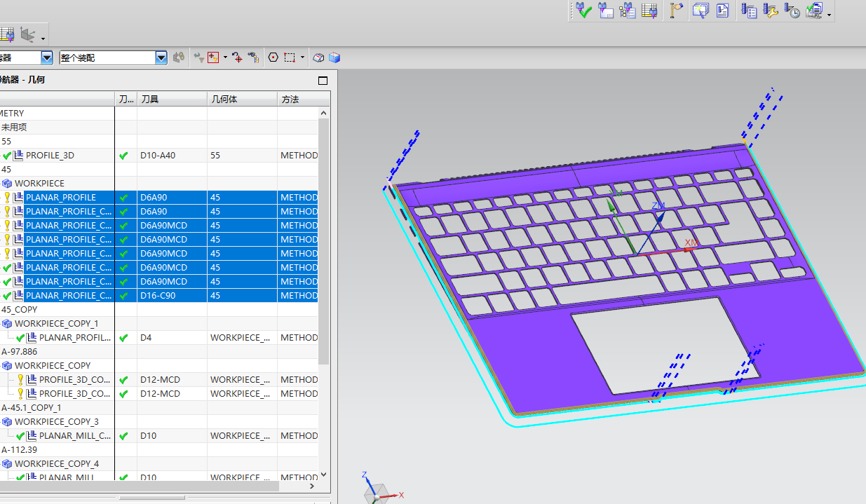
Task: Click the gray geometry view icon with axes
Action: click(28, 34)
